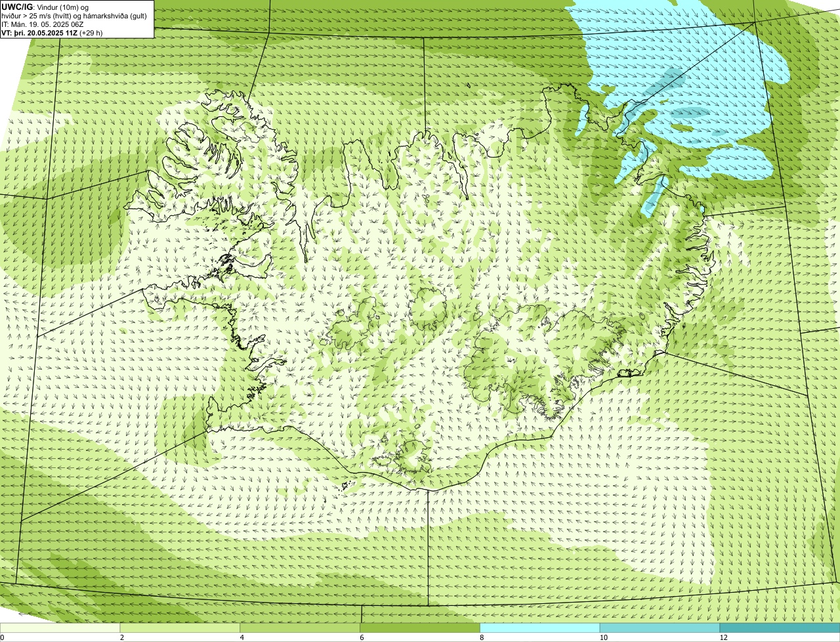Click the 10–12 turquoise legend segment
The height and width of the screenshot is (642, 840).
pos(660,628)
